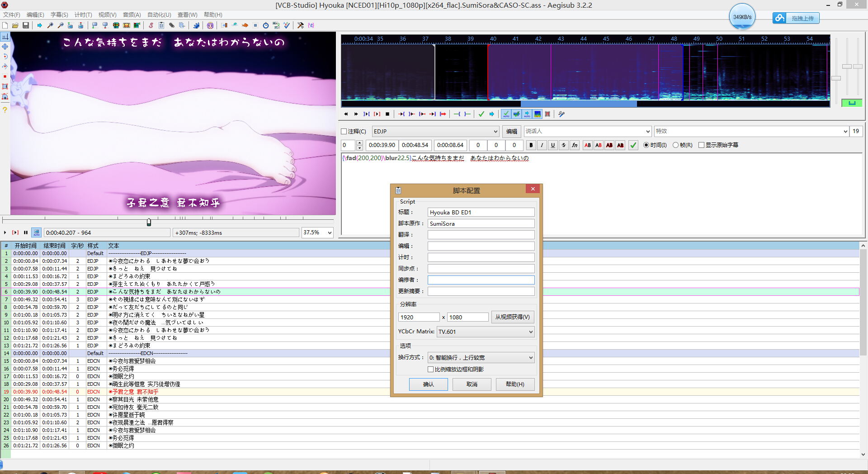Open the 计时(T) menu
868x474 pixels.
(83, 15)
